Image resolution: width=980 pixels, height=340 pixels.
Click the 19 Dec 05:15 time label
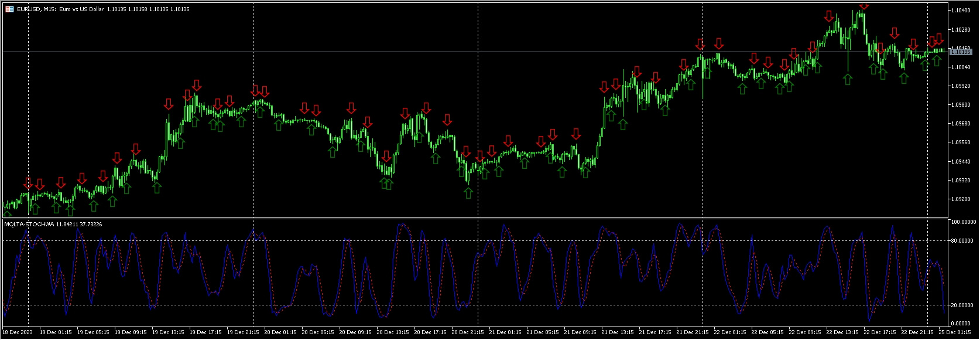pyautogui.click(x=93, y=332)
